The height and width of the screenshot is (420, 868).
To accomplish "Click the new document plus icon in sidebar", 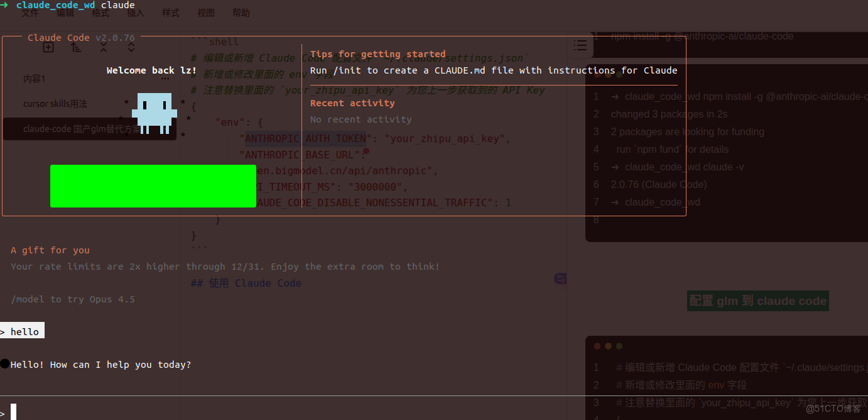I will pyautogui.click(x=48, y=47).
